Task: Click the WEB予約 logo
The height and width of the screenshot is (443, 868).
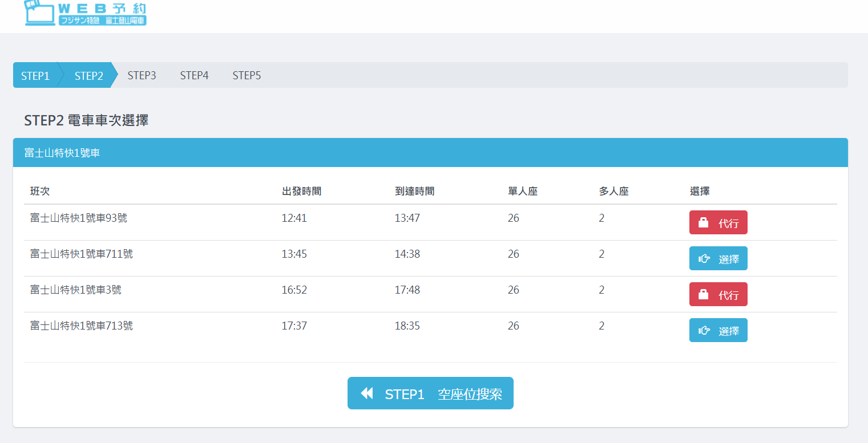Action: 86,13
